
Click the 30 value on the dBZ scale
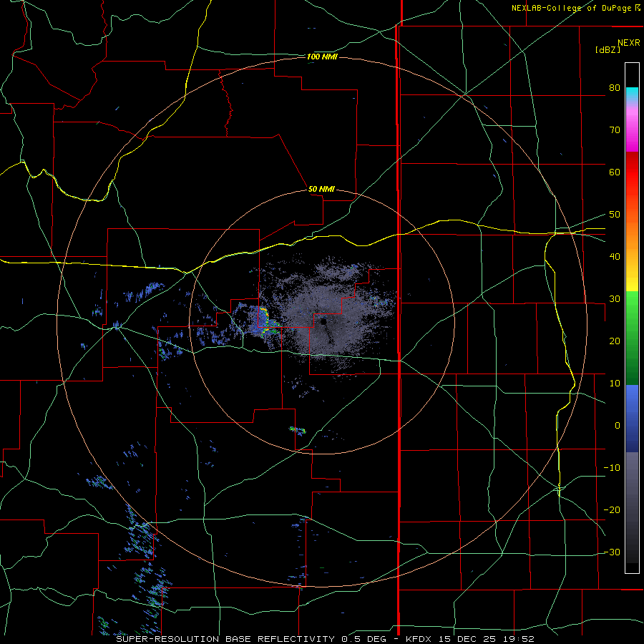[x=615, y=299]
